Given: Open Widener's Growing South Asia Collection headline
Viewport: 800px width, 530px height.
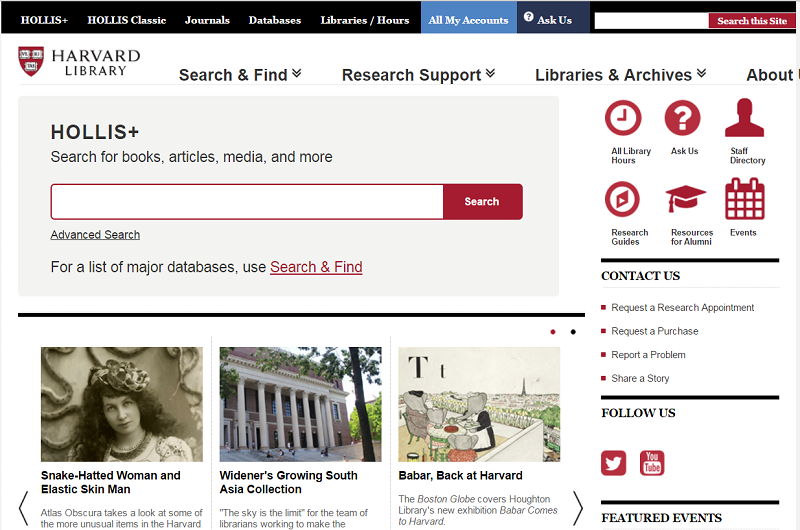Looking at the screenshot, I should 288,482.
